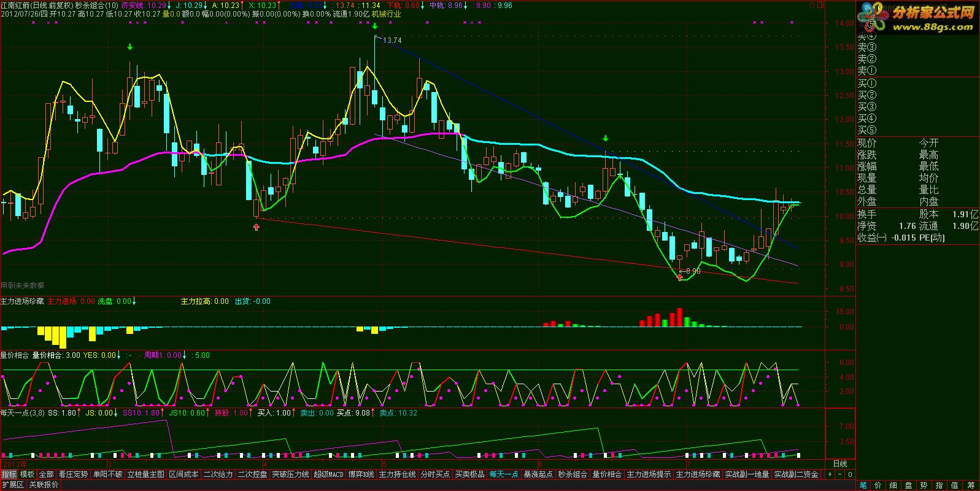Apply the 区间成本 indicator

point(183,474)
